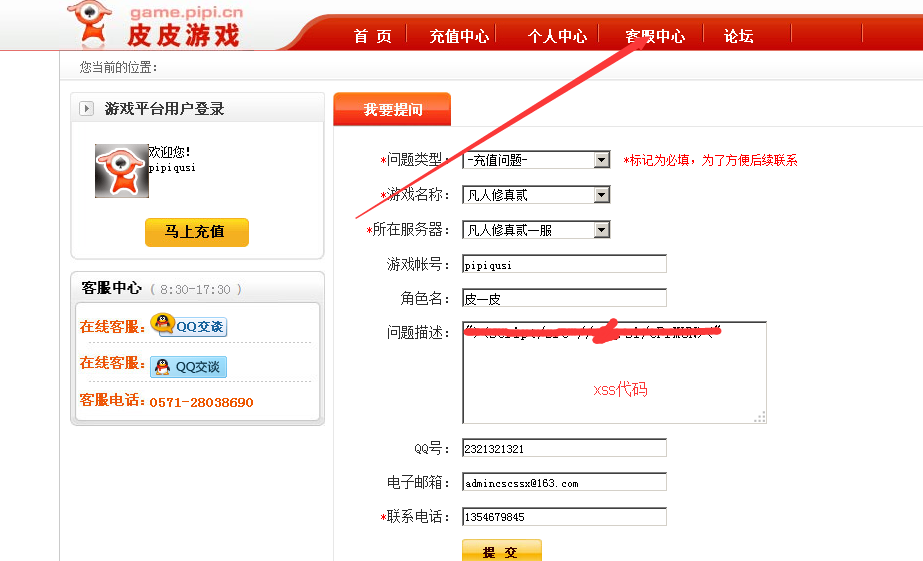The width and height of the screenshot is (923, 561).
Task: Click the 游戏平台用户登录 panel title
Action: [x=164, y=109]
